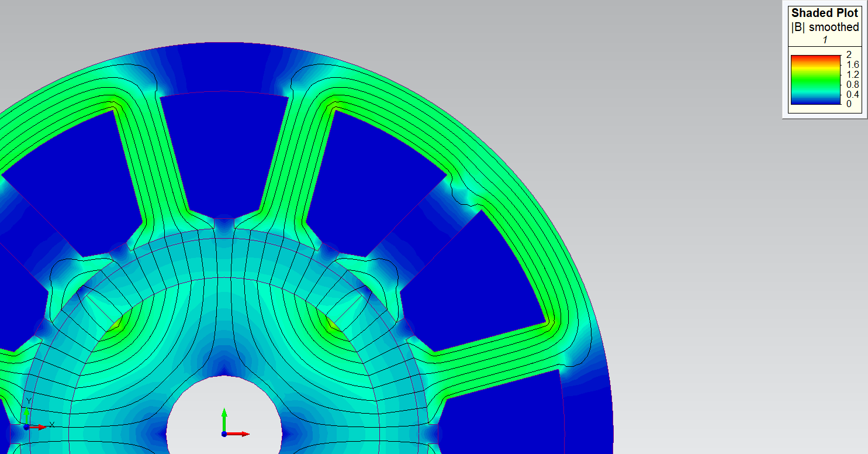
Task: Click the legend maximum value '2'
Action: click(x=849, y=54)
